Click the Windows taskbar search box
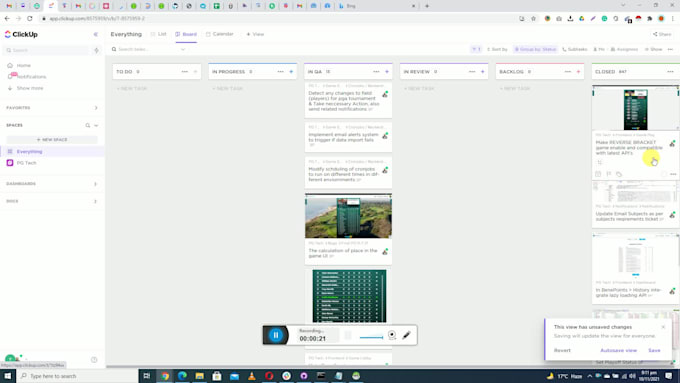 [76, 376]
